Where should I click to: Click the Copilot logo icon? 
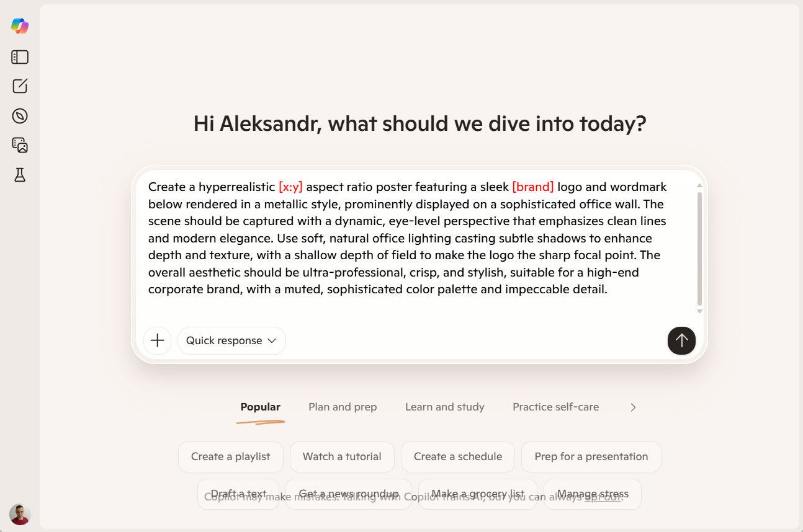[x=20, y=26]
